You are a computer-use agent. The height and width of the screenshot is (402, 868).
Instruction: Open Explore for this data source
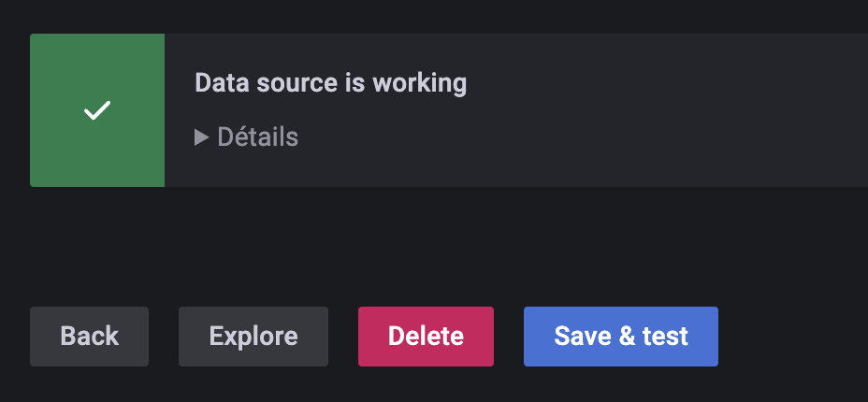tap(253, 337)
